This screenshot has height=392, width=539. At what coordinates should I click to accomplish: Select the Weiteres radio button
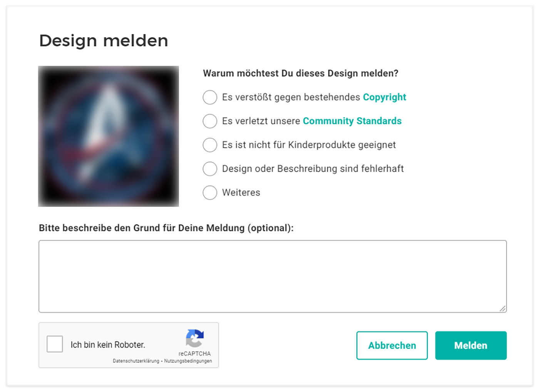pos(210,193)
